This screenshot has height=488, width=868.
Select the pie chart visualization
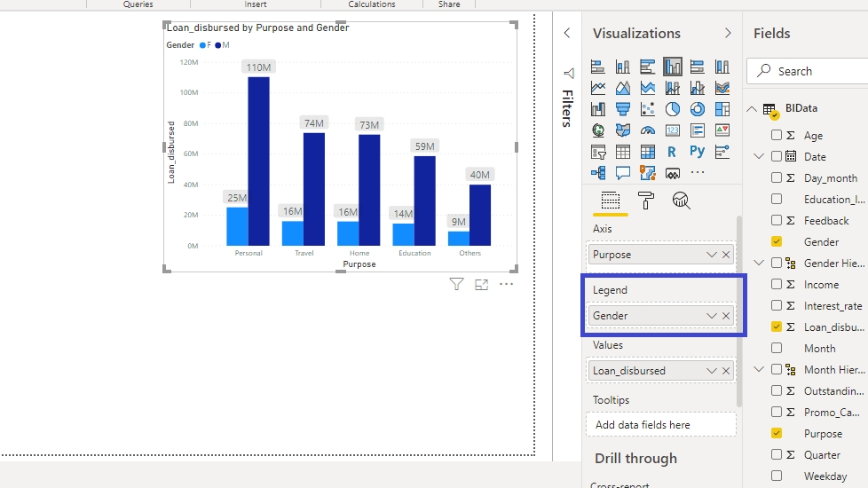tap(673, 109)
